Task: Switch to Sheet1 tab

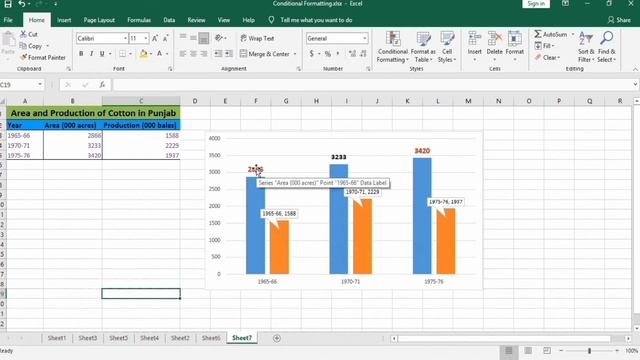Action: click(56, 338)
